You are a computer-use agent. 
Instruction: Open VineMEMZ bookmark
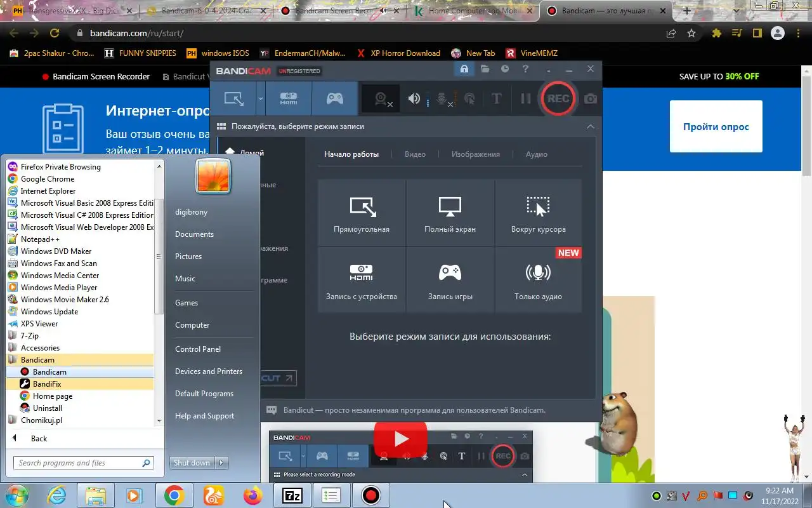532,53
